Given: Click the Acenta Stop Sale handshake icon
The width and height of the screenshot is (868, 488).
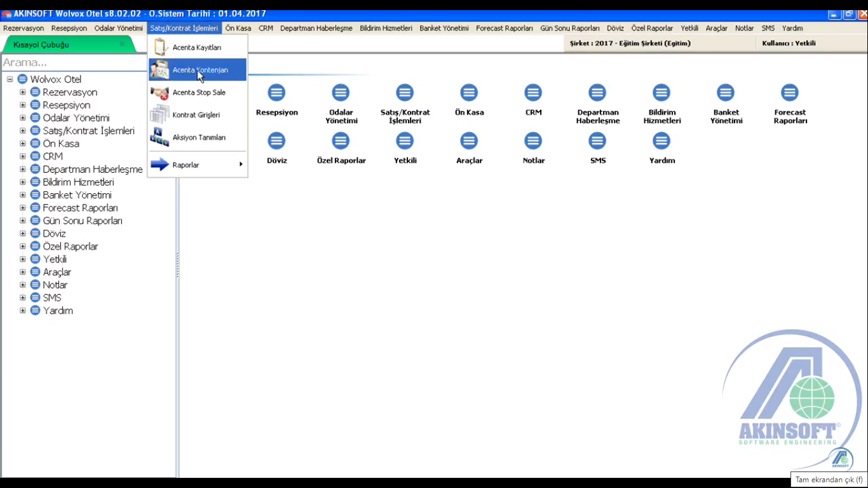Looking at the screenshot, I should pos(159,93).
